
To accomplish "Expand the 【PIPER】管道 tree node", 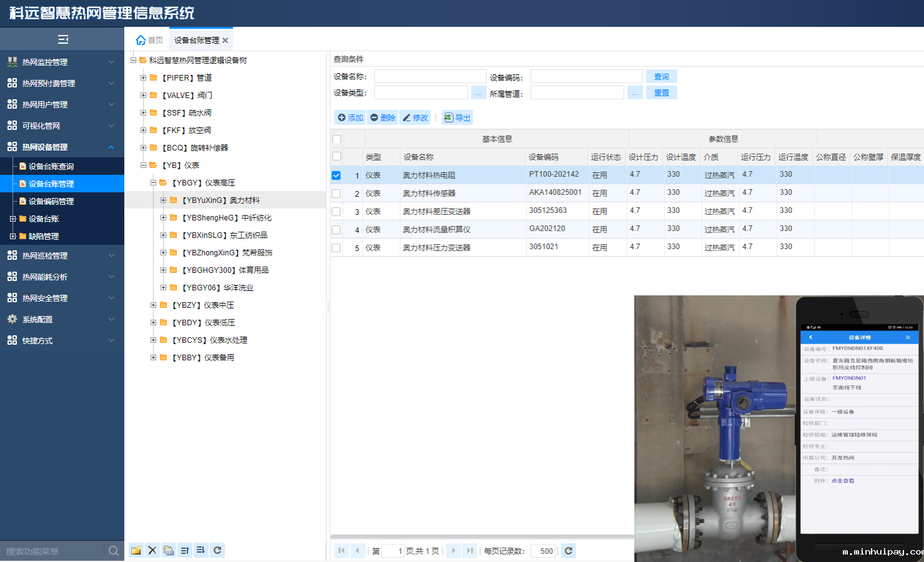I will point(144,78).
